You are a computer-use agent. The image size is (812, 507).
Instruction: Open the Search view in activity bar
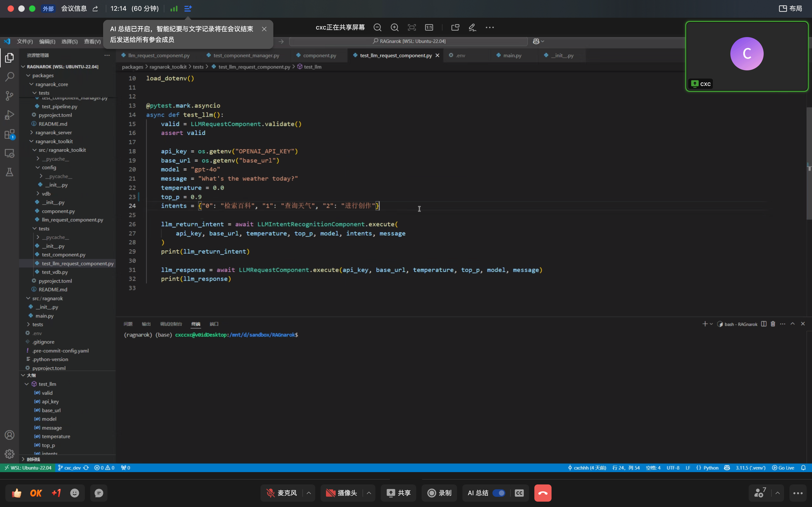click(x=9, y=77)
